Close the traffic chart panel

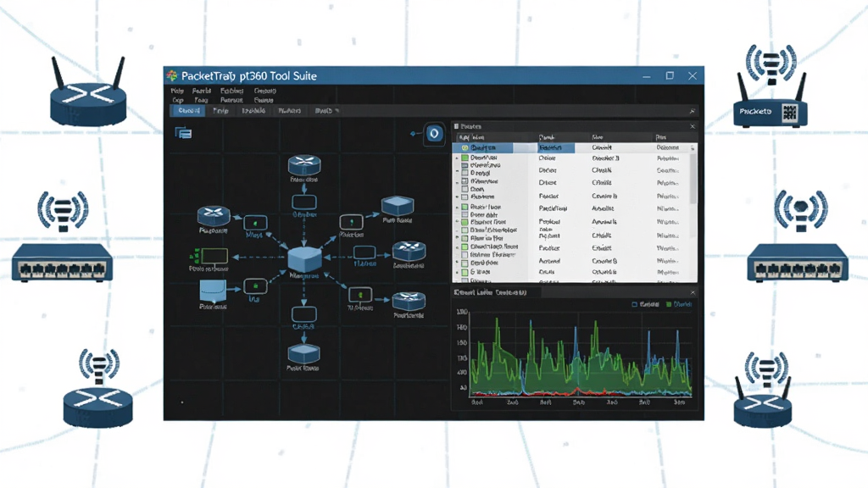coord(692,292)
